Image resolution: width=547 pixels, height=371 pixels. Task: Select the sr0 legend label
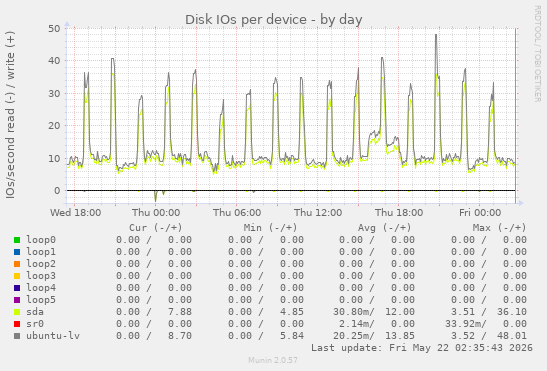pos(35,324)
